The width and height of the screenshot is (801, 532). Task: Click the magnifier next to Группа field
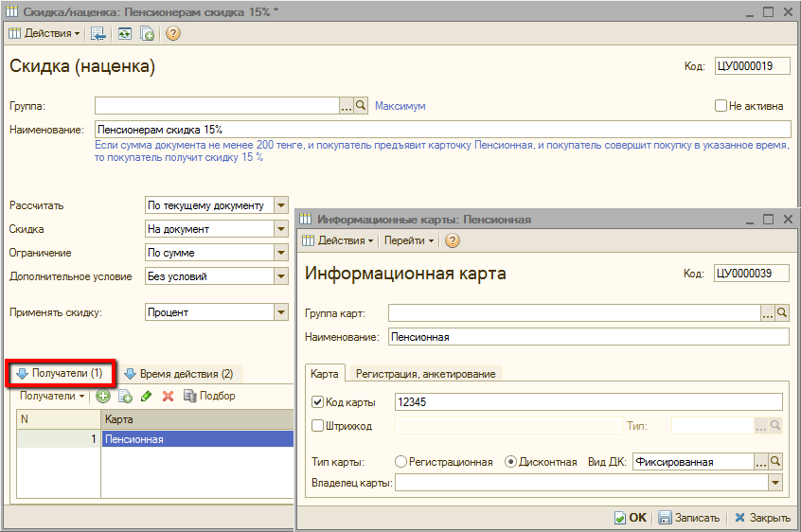tap(360, 106)
